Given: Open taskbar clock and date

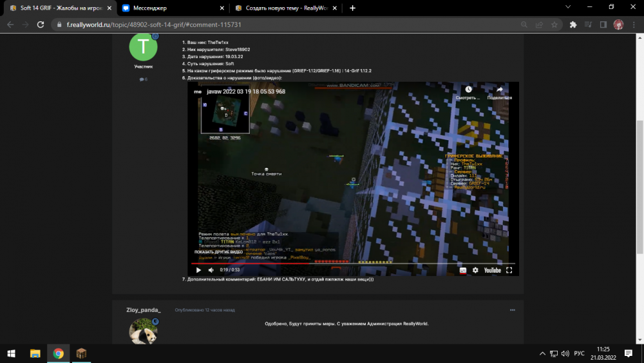Looking at the screenshot, I should pos(603,353).
